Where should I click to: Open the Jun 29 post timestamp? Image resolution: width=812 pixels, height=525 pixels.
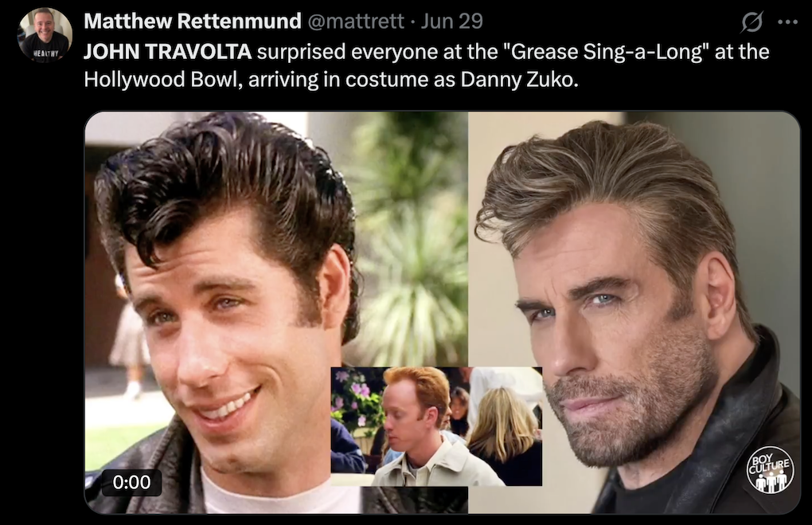click(x=451, y=22)
